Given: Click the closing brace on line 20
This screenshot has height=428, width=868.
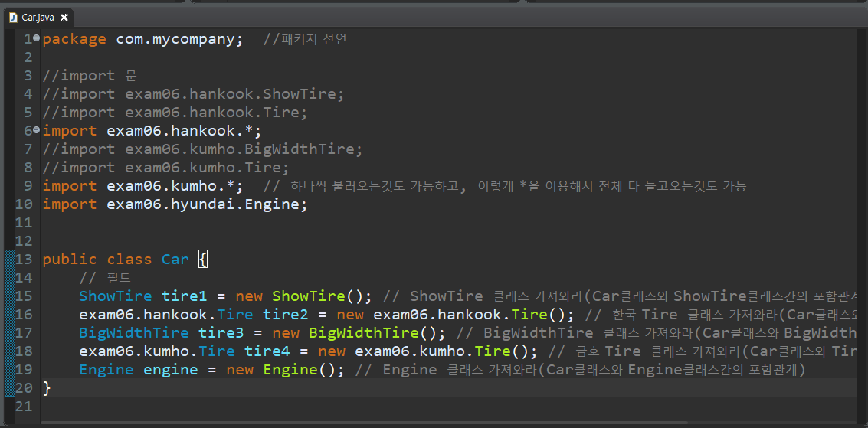Looking at the screenshot, I should point(47,388).
